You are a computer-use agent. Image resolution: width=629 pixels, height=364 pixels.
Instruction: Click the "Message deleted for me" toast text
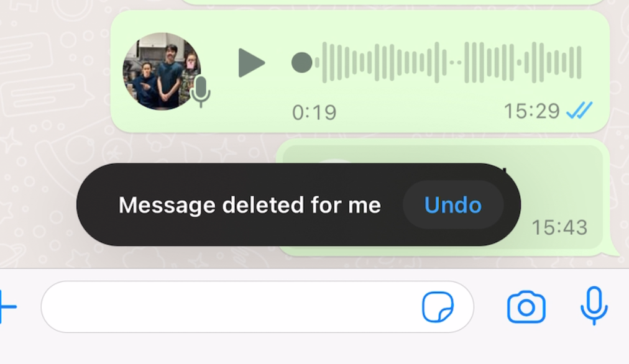pyautogui.click(x=249, y=205)
